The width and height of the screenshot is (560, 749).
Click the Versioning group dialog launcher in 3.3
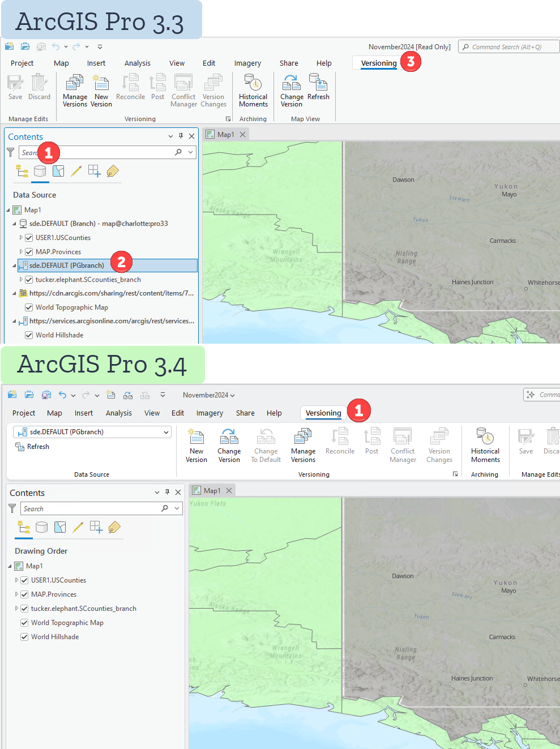(228, 119)
